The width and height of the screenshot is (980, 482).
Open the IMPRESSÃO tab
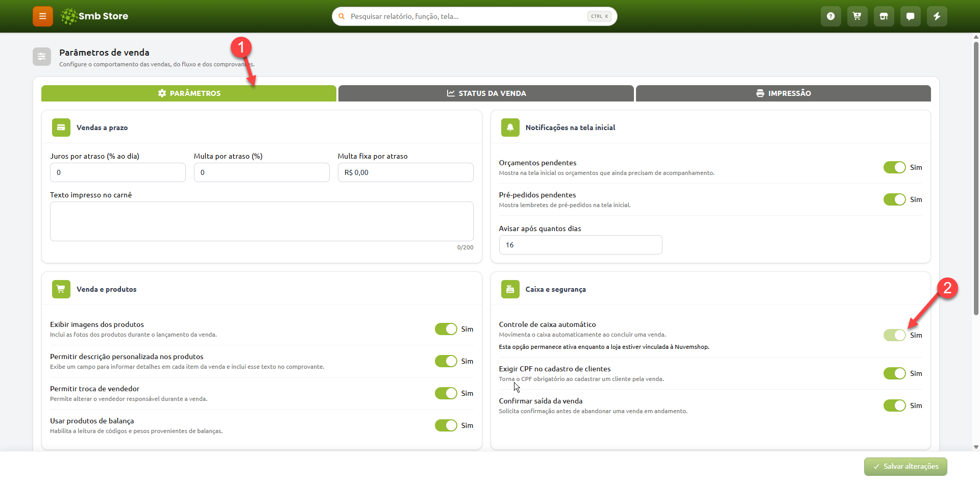783,93
